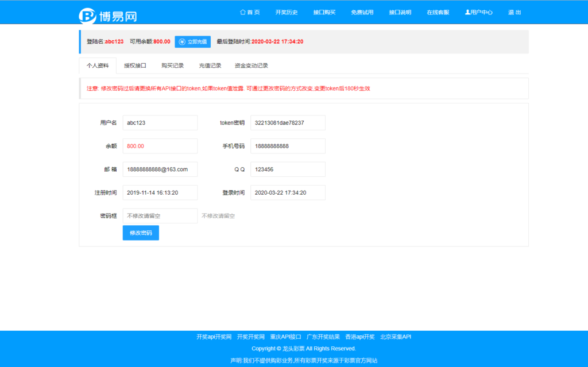Open the 资金变动记录 tab
The height and width of the screenshot is (367, 588).
tap(252, 65)
